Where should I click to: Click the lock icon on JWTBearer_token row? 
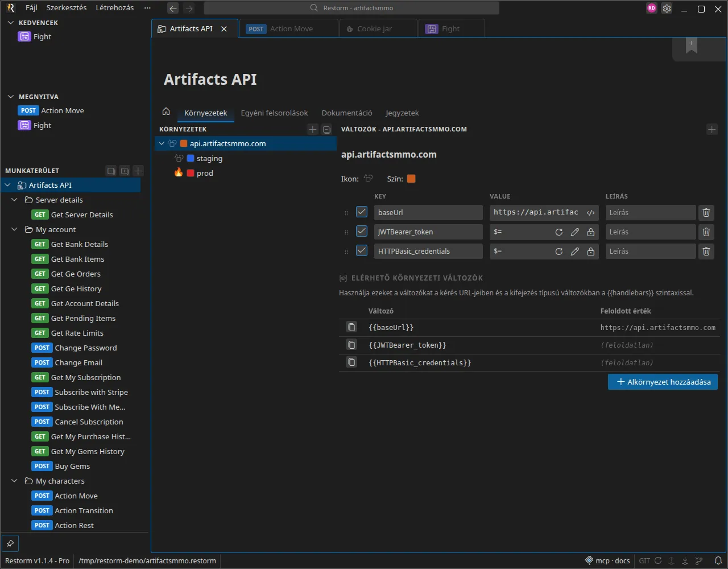[591, 232]
